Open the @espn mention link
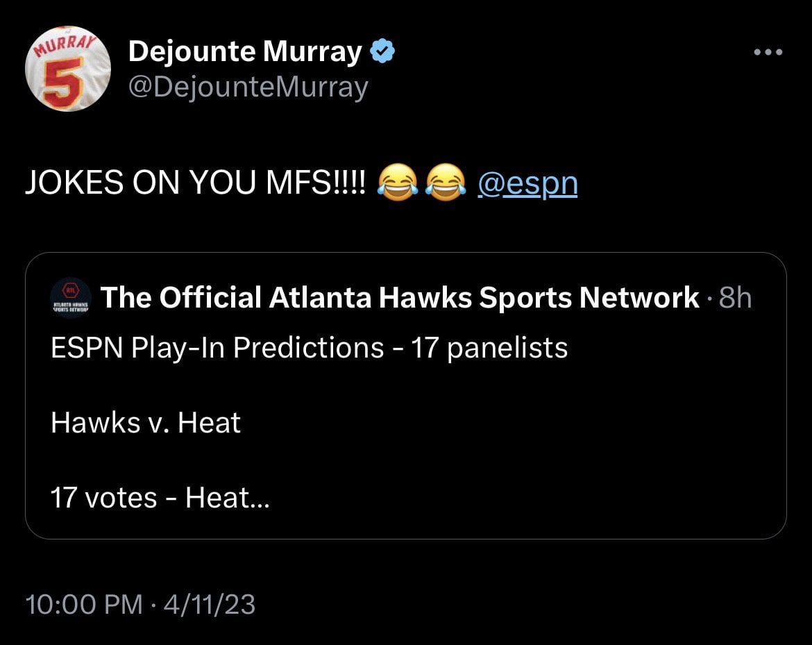Viewport: 812px width, 645px height. (527, 183)
